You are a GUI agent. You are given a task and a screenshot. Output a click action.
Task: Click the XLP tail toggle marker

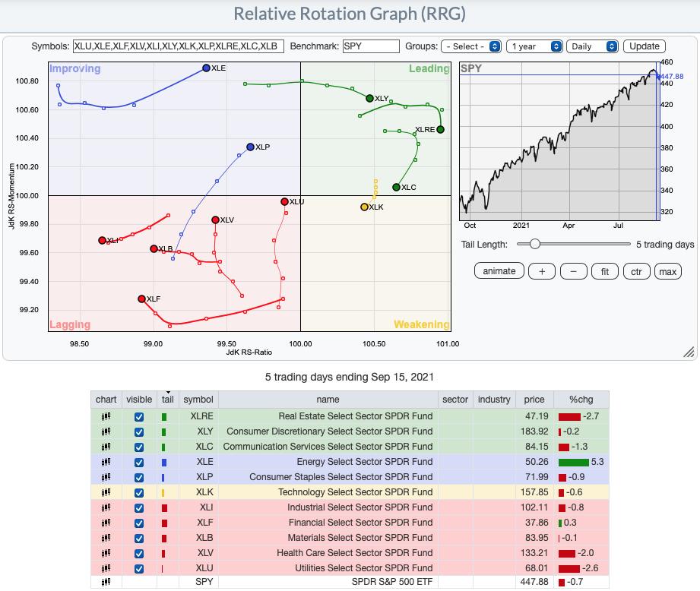163,478
